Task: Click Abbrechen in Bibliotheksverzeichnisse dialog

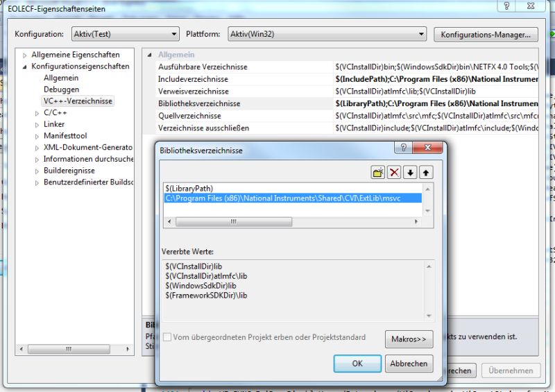Action: pos(409,364)
